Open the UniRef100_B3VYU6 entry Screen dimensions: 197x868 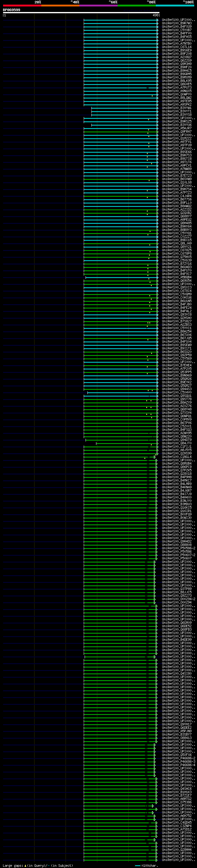click(177, 125)
